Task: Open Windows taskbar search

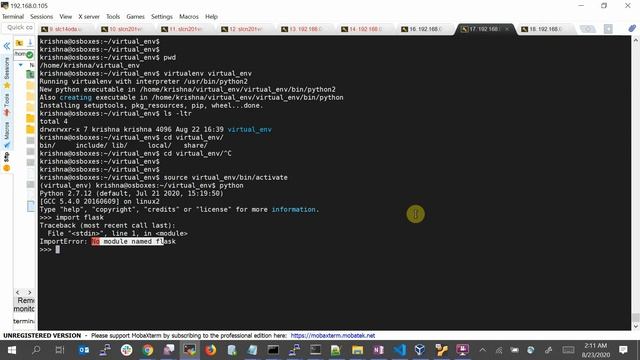Action: pyautogui.click(x=36, y=350)
